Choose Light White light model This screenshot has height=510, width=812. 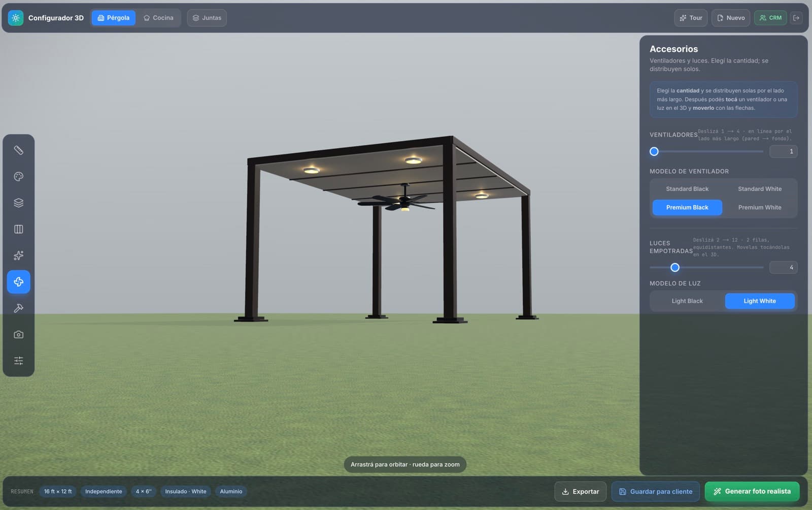[x=760, y=301]
